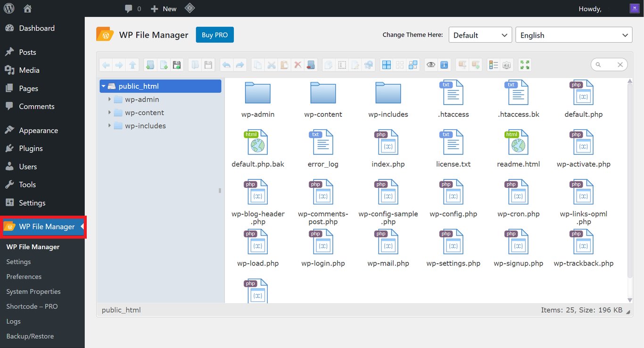Click the navigate up parent directory icon
644x348 pixels.
(x=133, y=65)
